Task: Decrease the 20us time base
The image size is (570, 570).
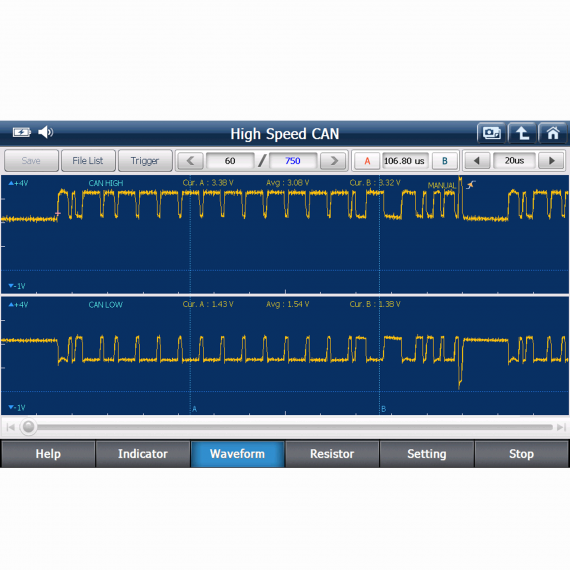Action: 477,161
